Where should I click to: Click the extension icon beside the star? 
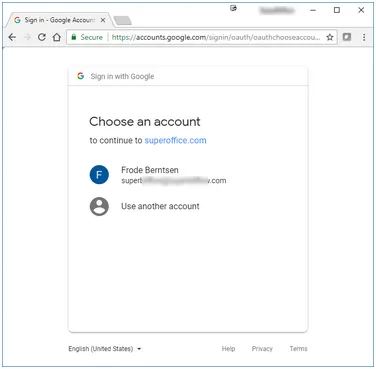coord(347,37)
